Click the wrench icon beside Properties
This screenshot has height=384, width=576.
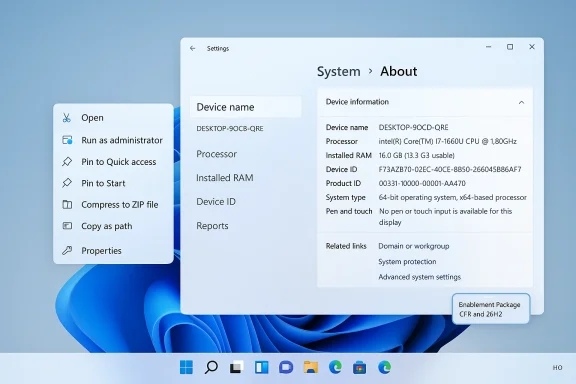67,250
